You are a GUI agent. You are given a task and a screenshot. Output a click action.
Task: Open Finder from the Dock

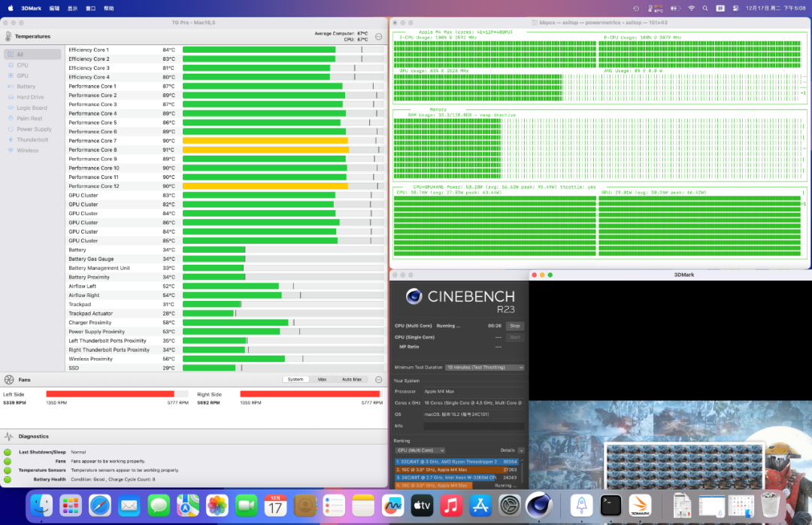(41, 505)
